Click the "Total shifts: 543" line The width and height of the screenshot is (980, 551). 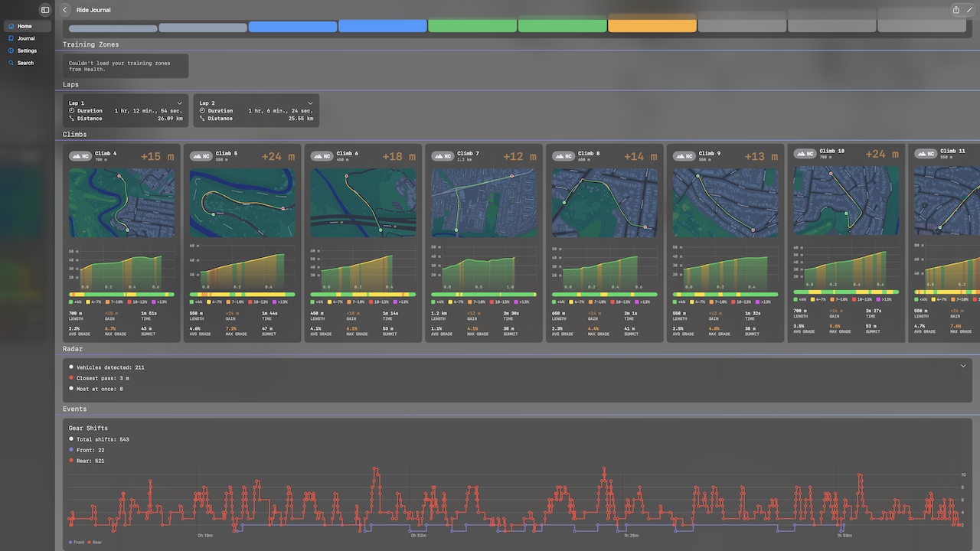[99, 439]
